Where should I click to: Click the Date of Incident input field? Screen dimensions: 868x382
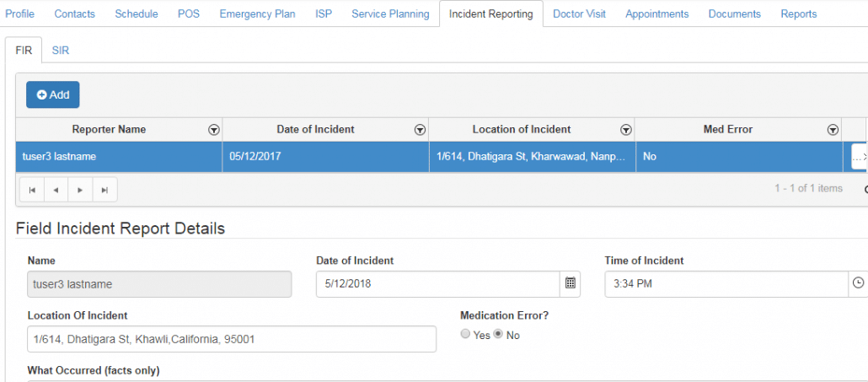coord(438,284)
